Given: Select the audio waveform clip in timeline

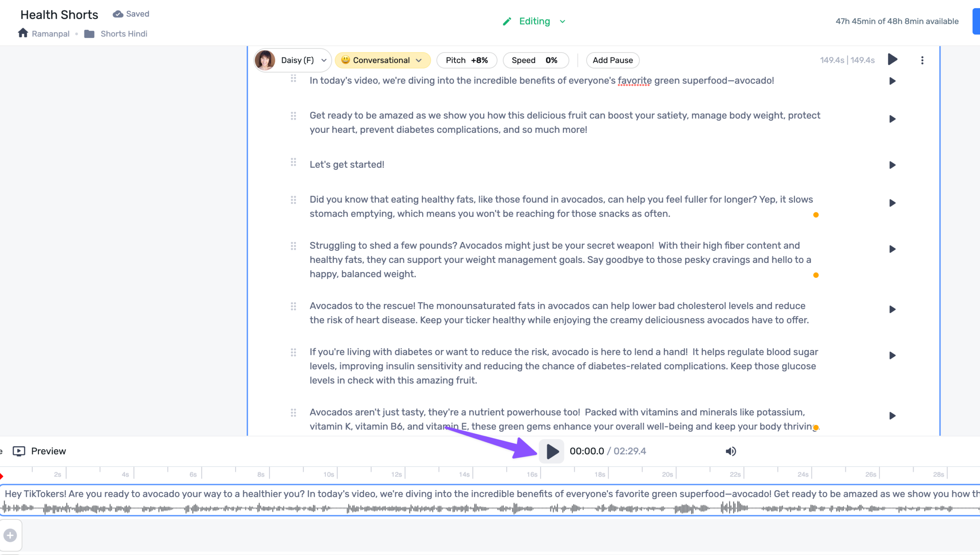Looking at the screenshot, I should [x=490, y=508].
